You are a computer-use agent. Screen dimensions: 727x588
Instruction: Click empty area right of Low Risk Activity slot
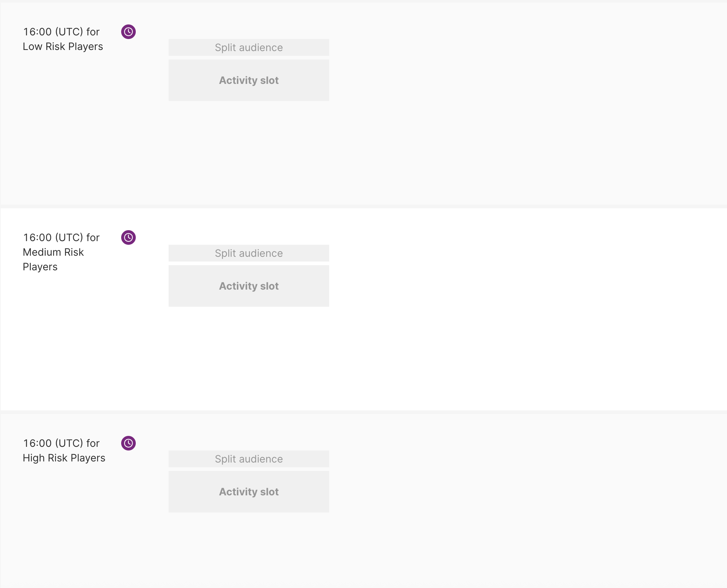[511, 80]
